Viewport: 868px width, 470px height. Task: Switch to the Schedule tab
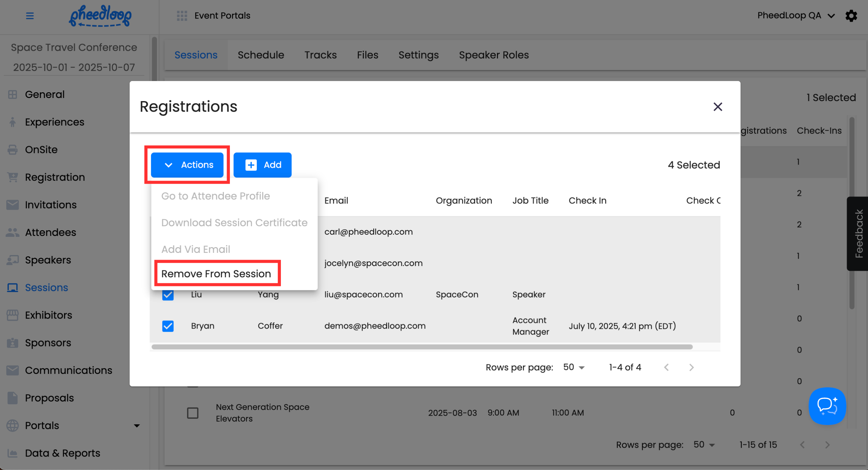(x=261, y=55)
